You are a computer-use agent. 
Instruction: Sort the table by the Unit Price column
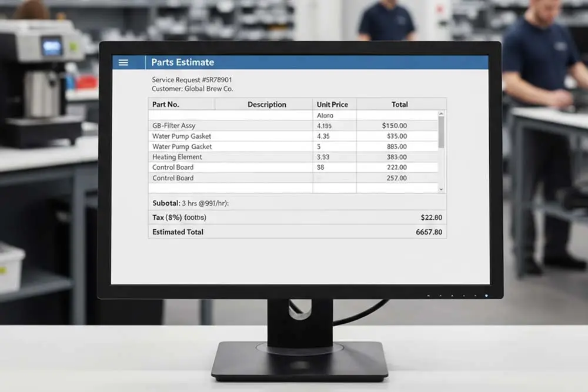pyautogui.click(x=333, y=104)
